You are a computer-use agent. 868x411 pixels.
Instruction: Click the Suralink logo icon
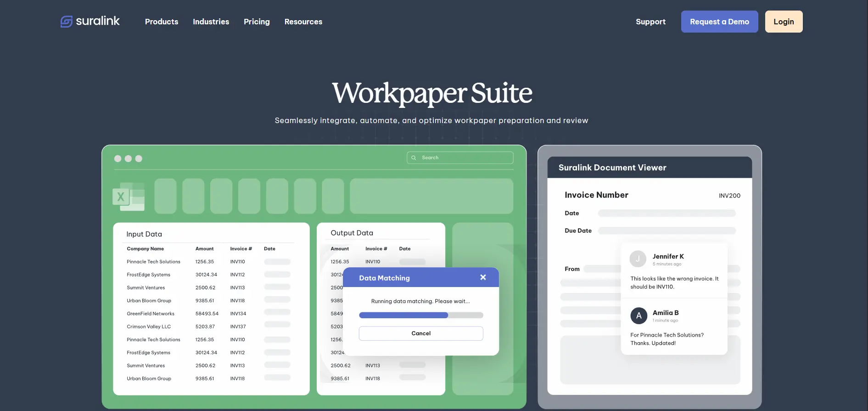pyautogui.click(x=67, y=22)
